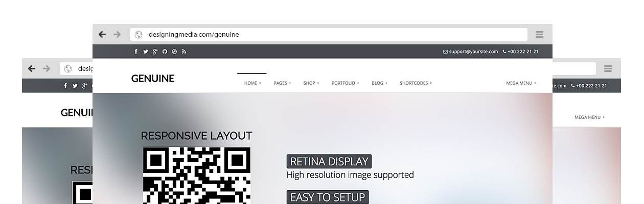Click the RETINA DISPLAY label
The width and height of the screenshot is (644, 204).
[x=329, y=162]
